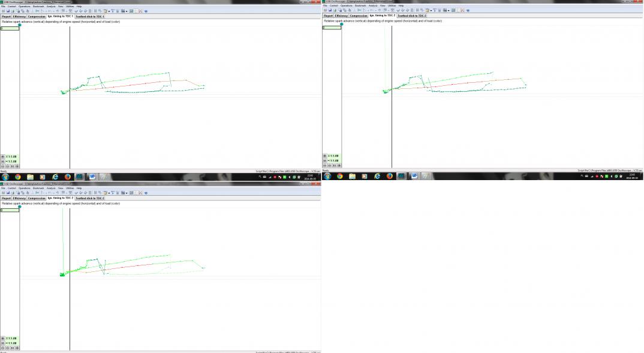Click plus zoom button beside 2:1:1.00, upper-right
This screenshot has height=353, width=644.
pos(325,156)
